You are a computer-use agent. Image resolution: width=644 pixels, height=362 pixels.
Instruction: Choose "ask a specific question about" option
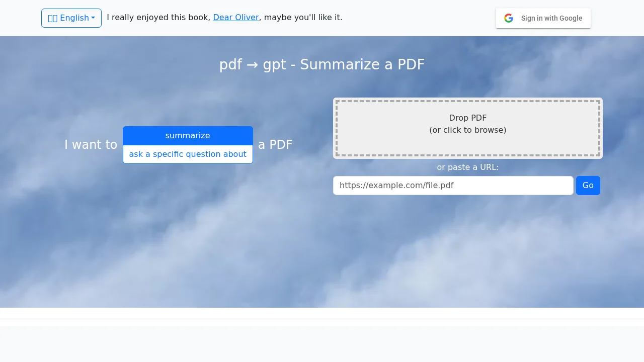tap(188, 154)
